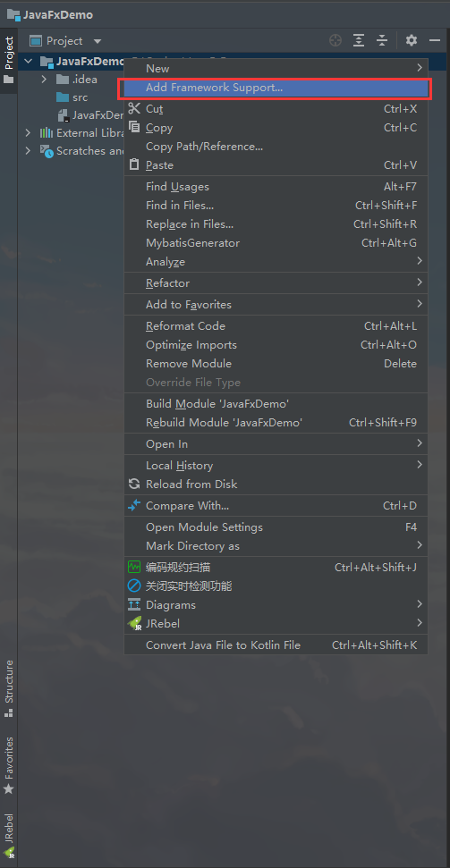Select Convert Java File to Kotlin File
The image size is (450, 868).
point(275,645)
